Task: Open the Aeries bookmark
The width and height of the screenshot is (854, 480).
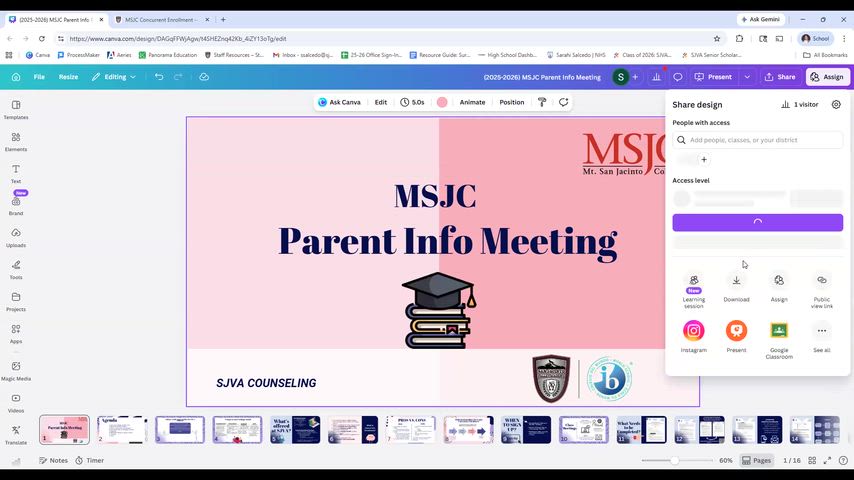Action: [119, 55]
